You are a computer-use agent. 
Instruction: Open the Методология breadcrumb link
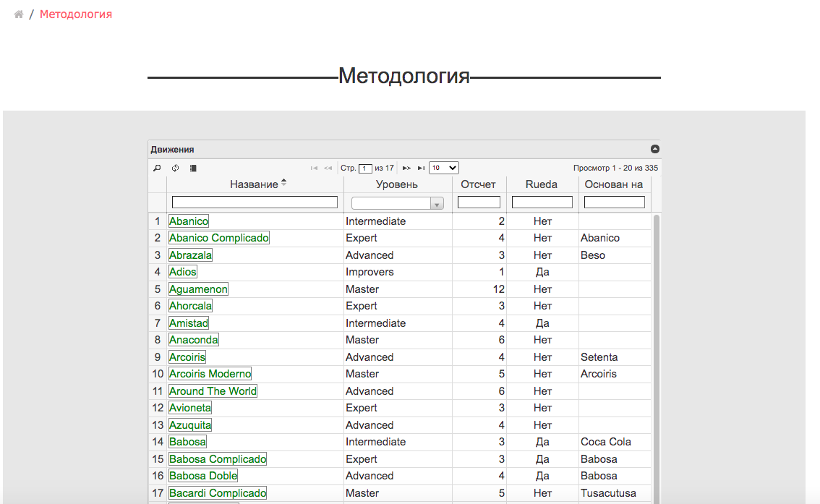coord(76,14)
